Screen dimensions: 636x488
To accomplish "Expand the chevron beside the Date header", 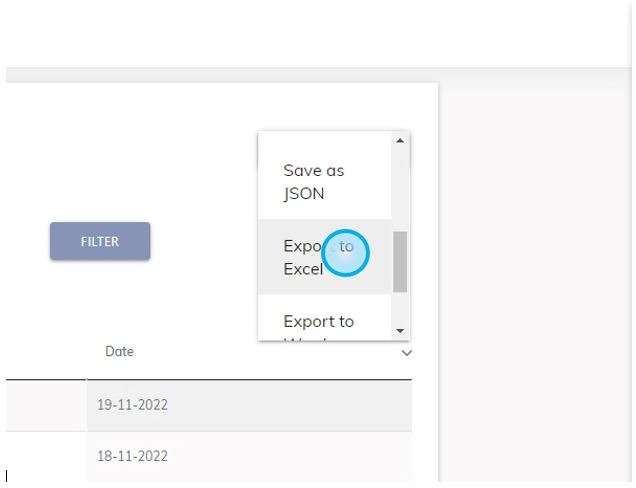I will [406, 353].
